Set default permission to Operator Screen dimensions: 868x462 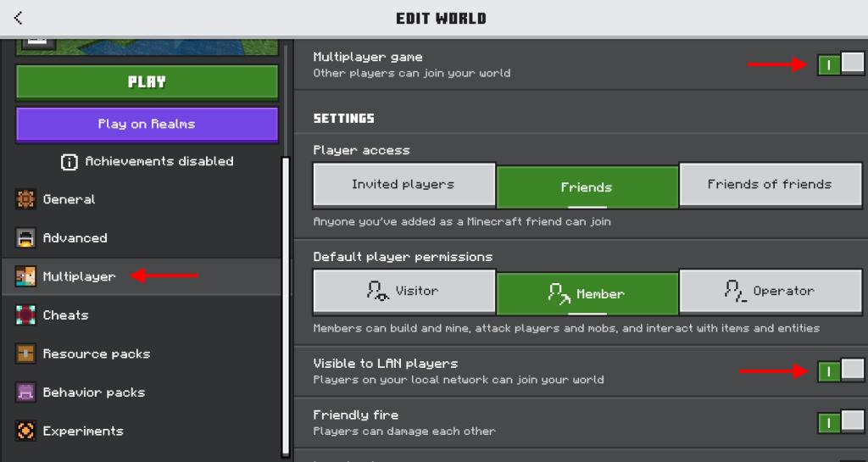[770, 292]
